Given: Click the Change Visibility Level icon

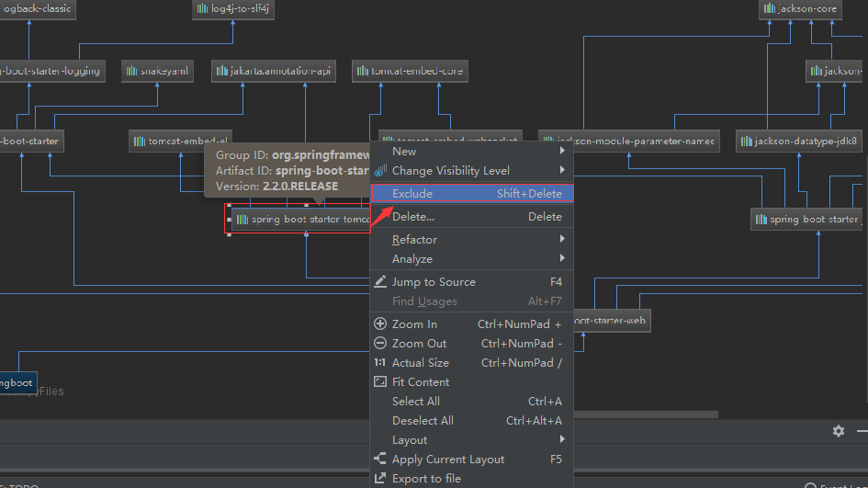Looking at the screenshot, I should [380, 171].
